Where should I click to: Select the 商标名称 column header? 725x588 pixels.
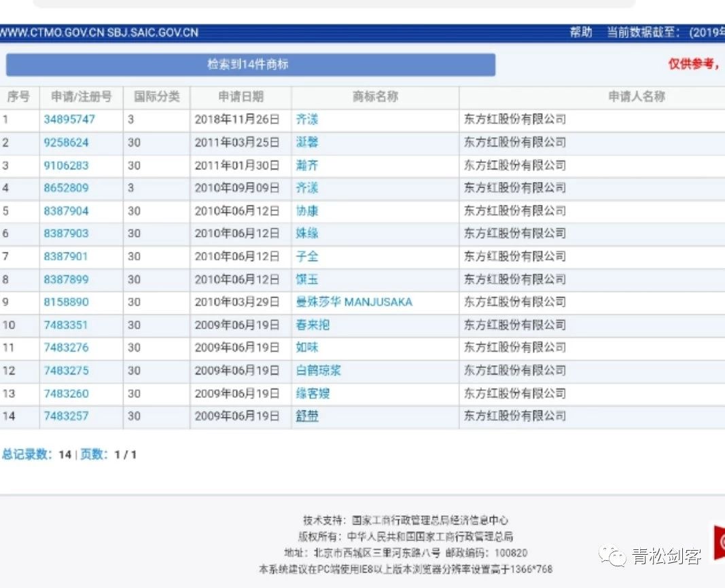(375, 96)
